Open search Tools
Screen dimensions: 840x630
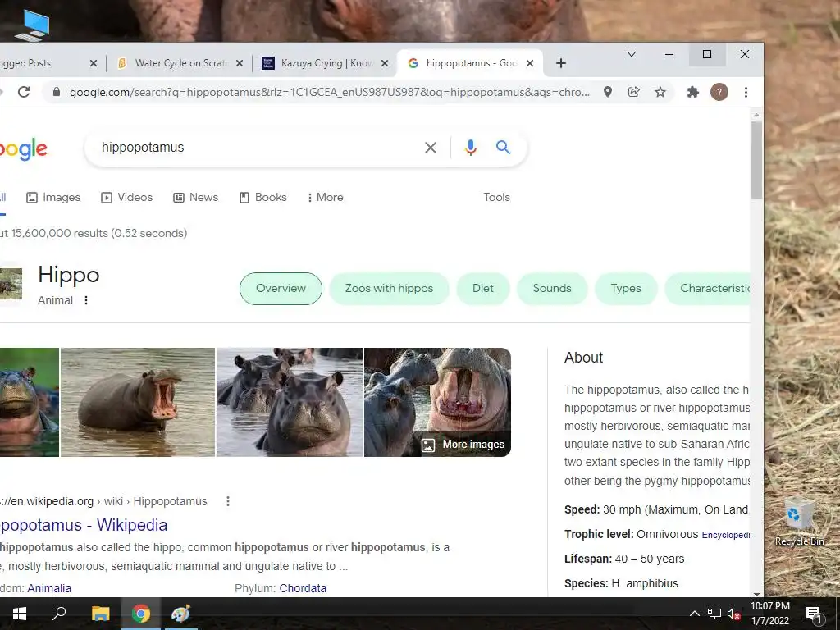(496, 197)
